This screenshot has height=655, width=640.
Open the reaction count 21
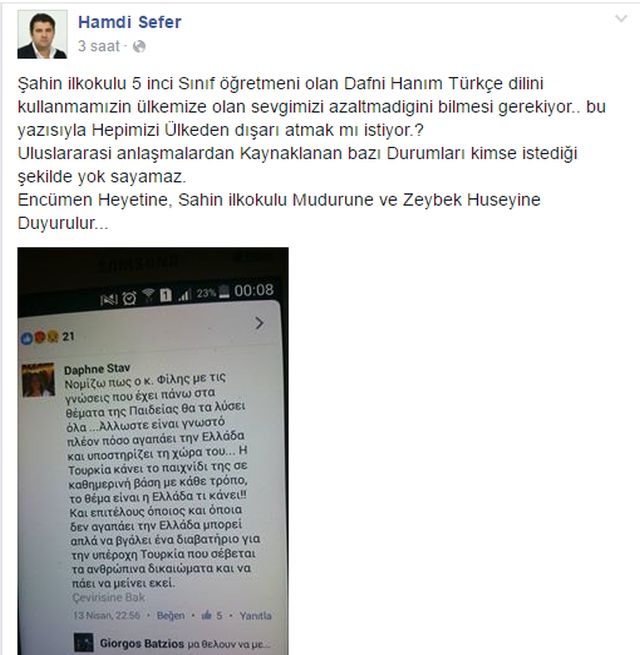coord(69,336)
